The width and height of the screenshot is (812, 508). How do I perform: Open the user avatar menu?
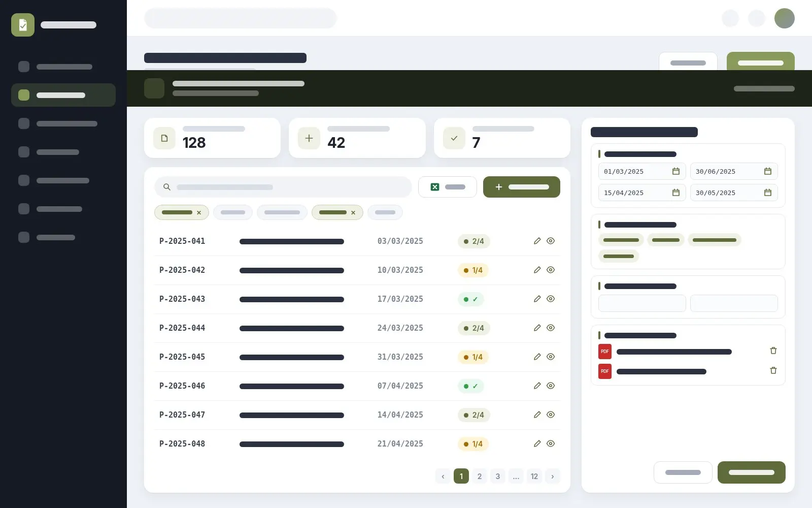tap(785, 18)
